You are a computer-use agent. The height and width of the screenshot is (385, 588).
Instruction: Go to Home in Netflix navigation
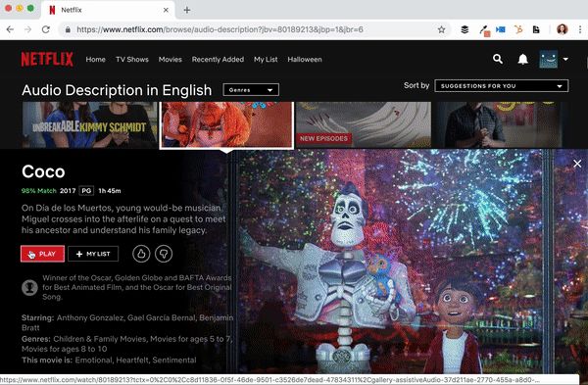pos(95,59)
